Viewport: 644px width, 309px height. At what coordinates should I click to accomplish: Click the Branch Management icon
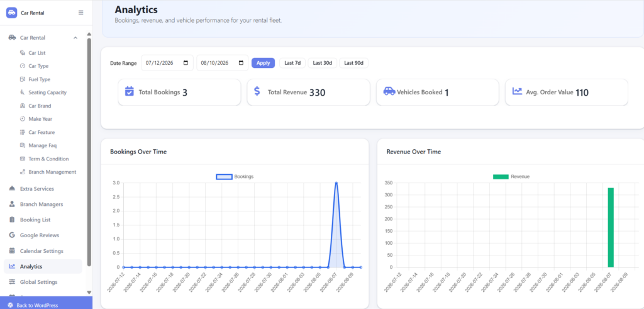(x=23, y=172)
